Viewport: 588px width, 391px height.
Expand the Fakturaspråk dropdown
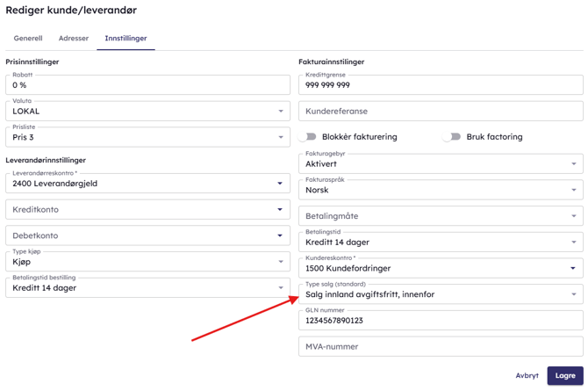574,190
